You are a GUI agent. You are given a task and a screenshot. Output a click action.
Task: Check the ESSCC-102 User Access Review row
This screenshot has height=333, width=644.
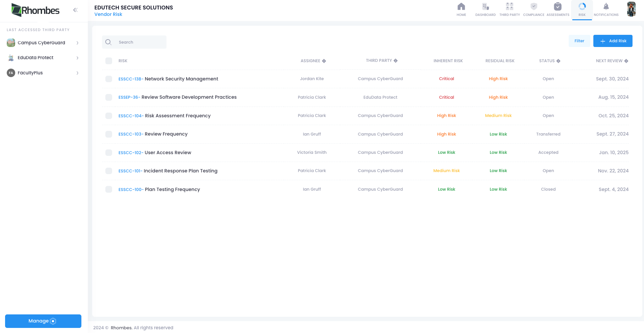click(x=109, y=152)
